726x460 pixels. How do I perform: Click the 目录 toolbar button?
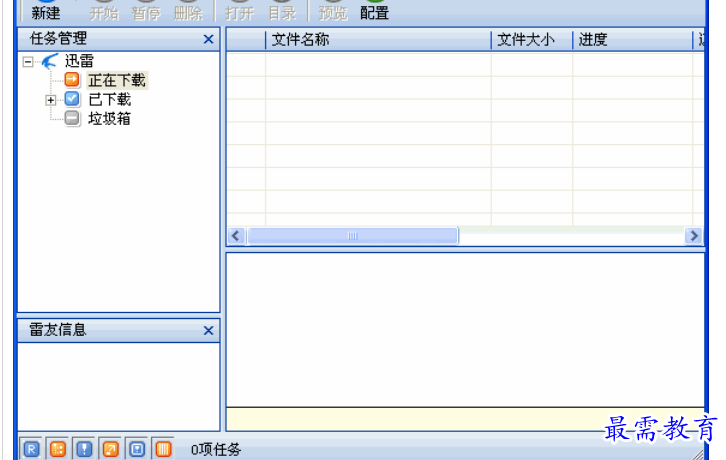(282, 11)
